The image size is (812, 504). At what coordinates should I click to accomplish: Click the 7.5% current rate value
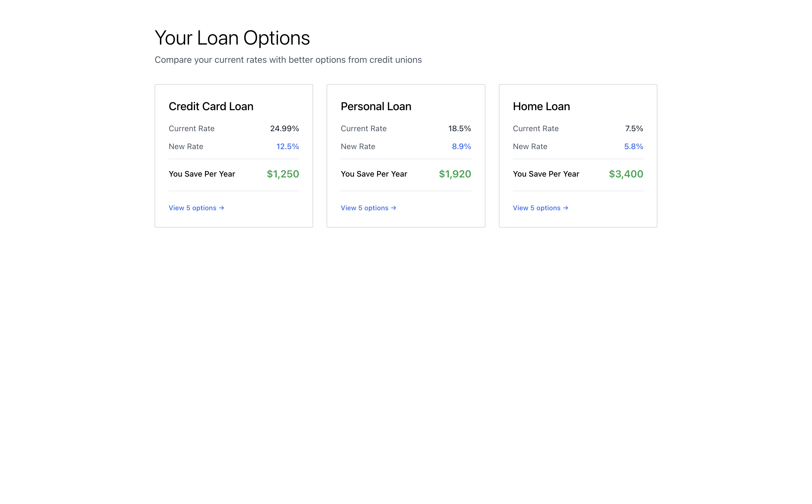[634, 129]
